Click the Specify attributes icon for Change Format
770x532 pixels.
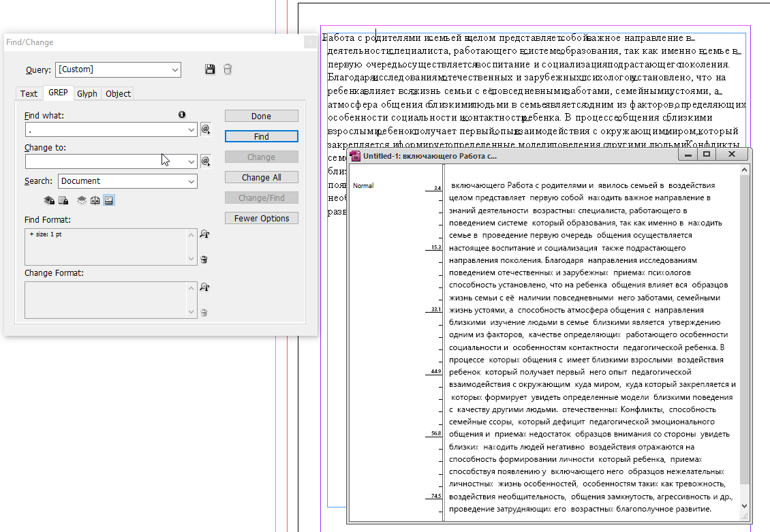click(x=203, y=288)
